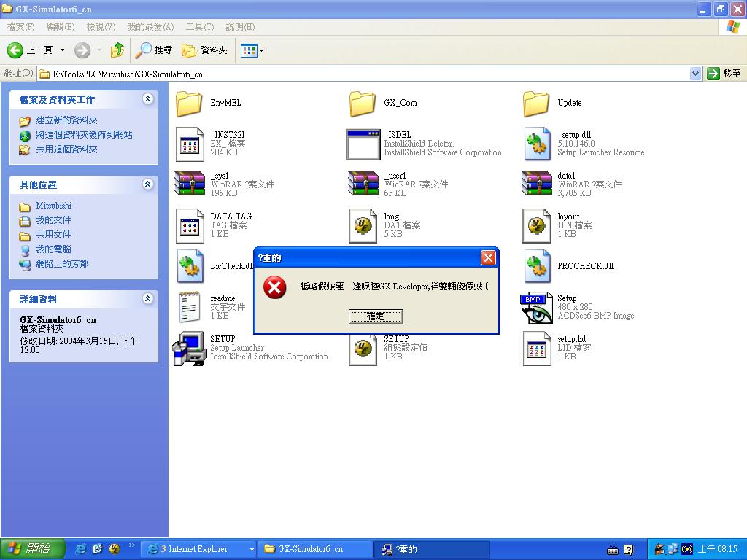Open the address bar dropdown
747x560 pixels.
coord(695,74)
